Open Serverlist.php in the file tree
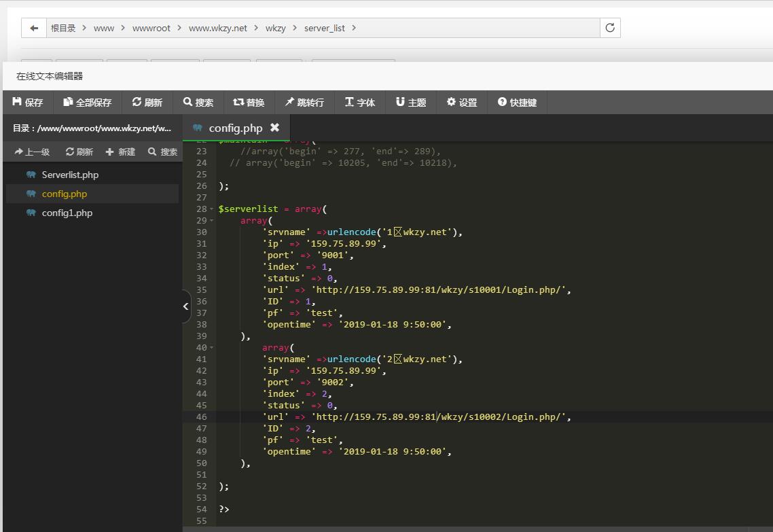Screen dimensions: 773x532 70,175
